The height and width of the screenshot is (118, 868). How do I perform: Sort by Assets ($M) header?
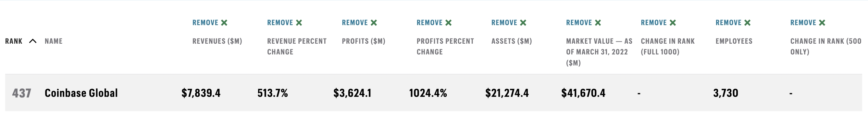click(512, 41)
